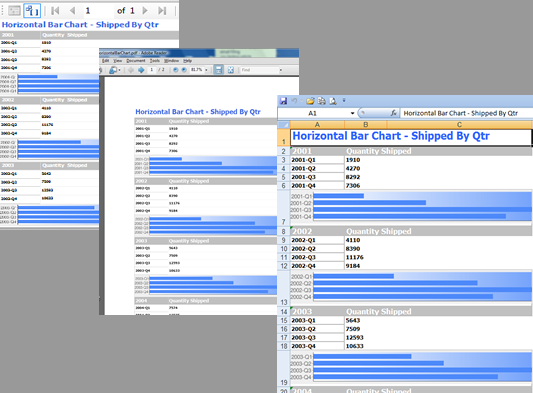Select row 1 header in Excel
Screen dimensions: 533x393
click(284, 137)
